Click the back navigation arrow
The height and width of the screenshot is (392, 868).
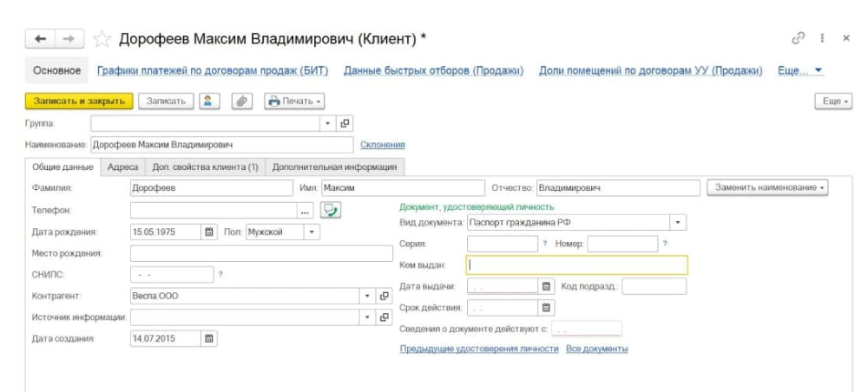click(x=42, y=40)
